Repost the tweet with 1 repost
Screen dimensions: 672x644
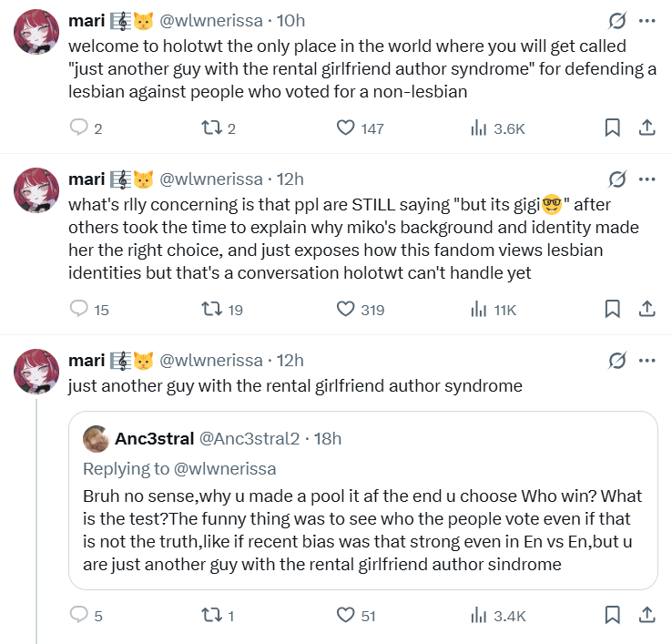click(210, 616)
